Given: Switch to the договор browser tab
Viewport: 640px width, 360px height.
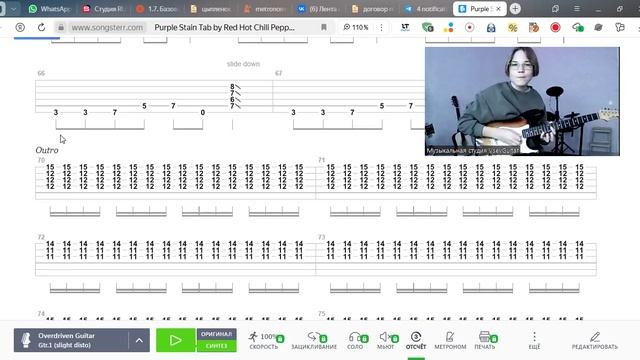Looking at the screenshot, I should [x=372, y=9].
